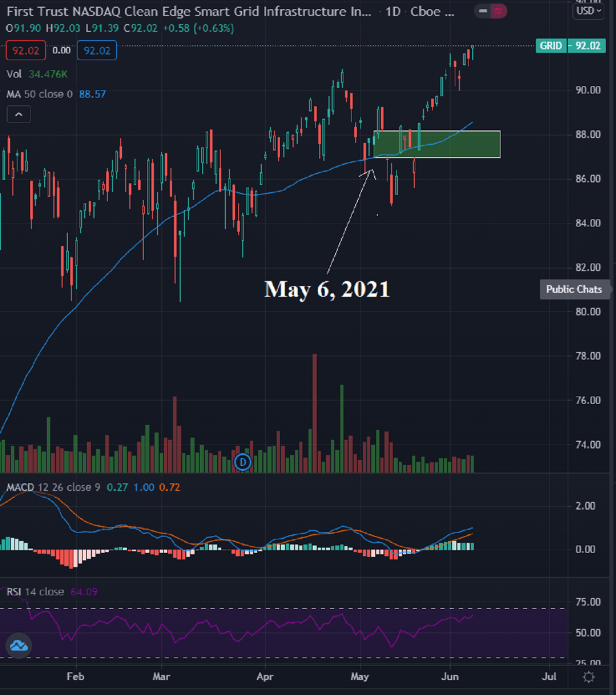The width and height of the screenshot is (616, 695).
Task: Click the red approximate-sign status pill
Action: [498, 11]
